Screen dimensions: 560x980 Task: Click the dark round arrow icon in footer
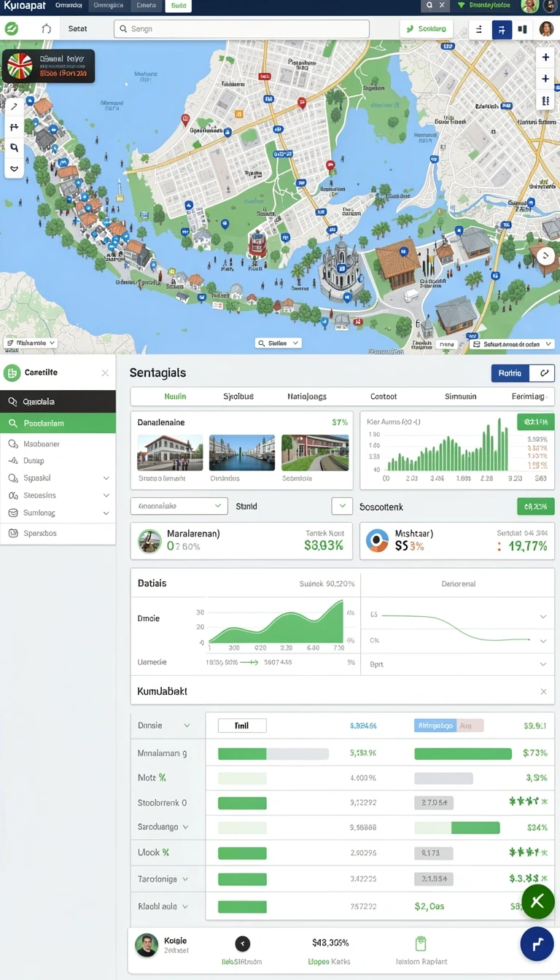(x=243, y=944)
